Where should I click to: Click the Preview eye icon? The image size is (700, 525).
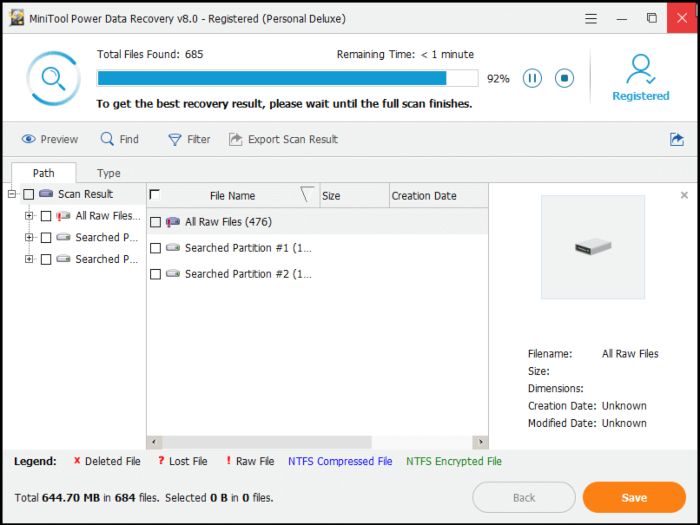(x=29, y=139)
